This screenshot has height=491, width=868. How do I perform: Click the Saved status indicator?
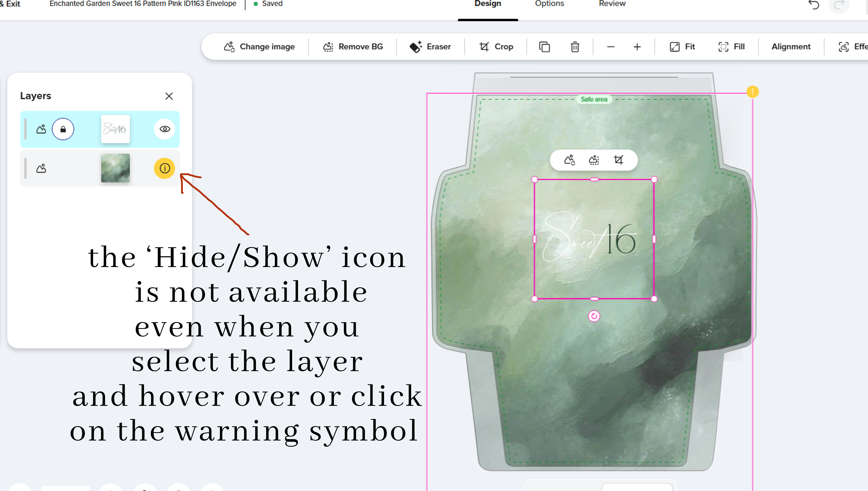click(268, 4)
